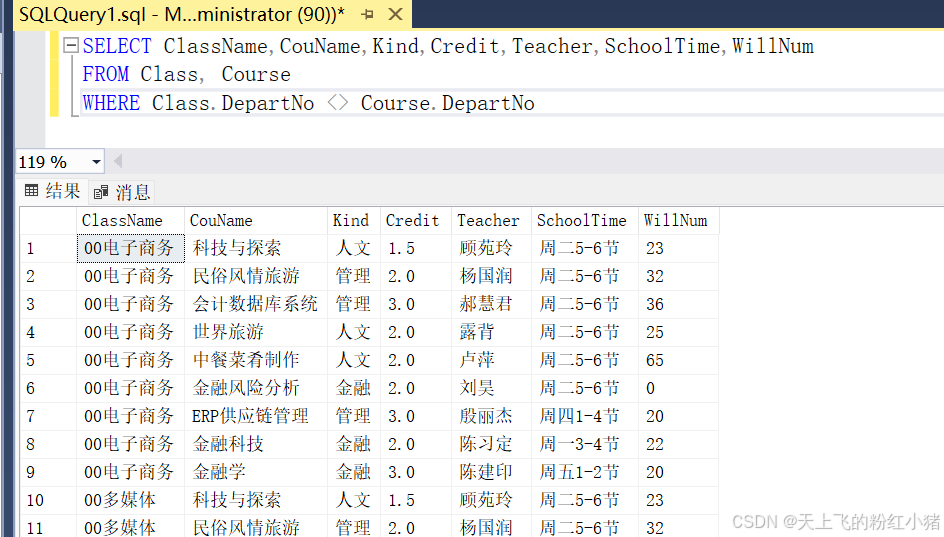Select row number 7 header
Screen dimensions: 944x537
(x=48, y=417)
